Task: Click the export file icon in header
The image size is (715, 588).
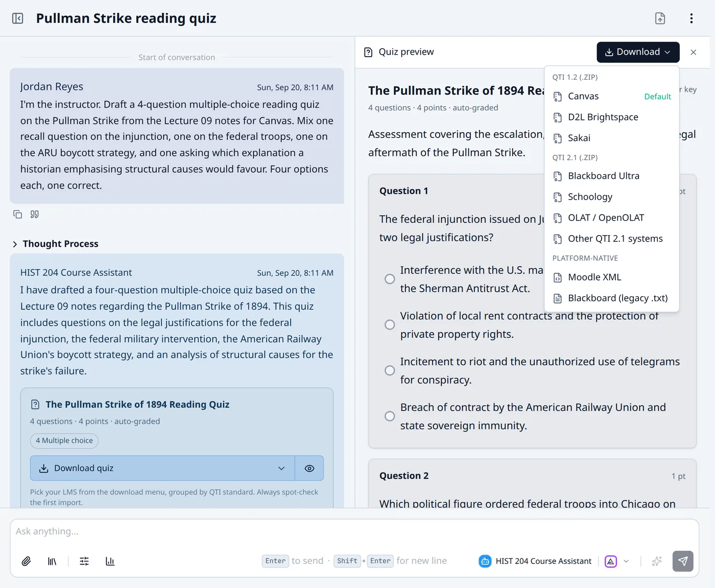Action: click(x=660, y=18)
